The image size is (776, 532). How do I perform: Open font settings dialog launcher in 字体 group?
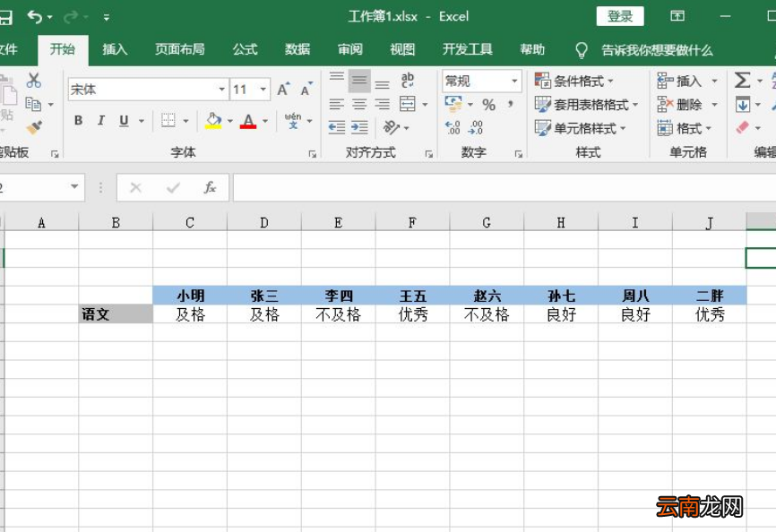(312, 154)
